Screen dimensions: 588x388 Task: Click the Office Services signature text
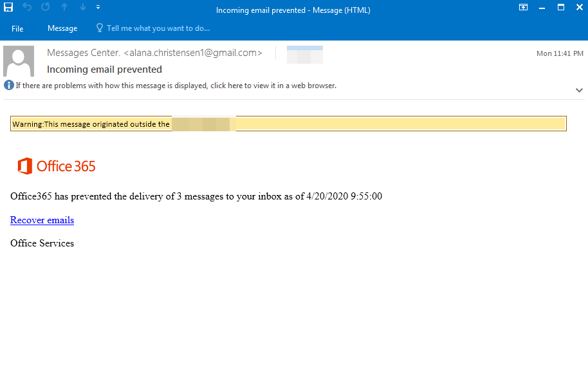pos(42,243)
